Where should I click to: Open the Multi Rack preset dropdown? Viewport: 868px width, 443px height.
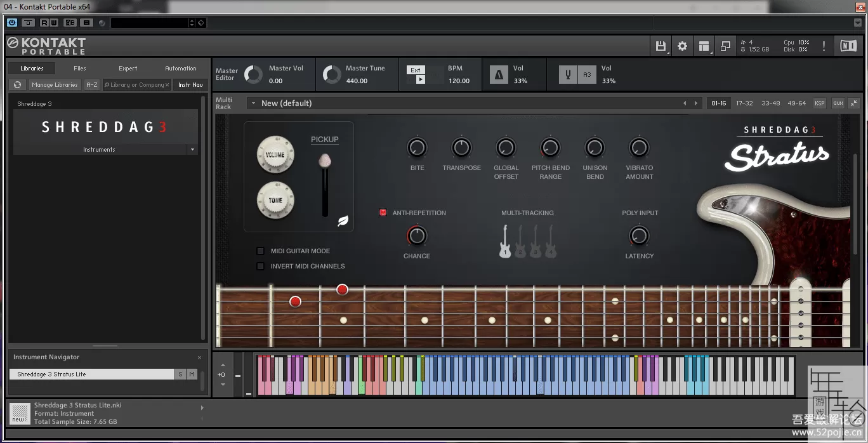(253, 103)
